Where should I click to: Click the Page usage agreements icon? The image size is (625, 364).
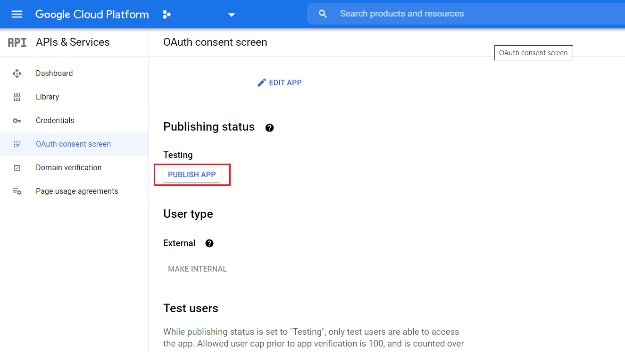coord(17,191)
